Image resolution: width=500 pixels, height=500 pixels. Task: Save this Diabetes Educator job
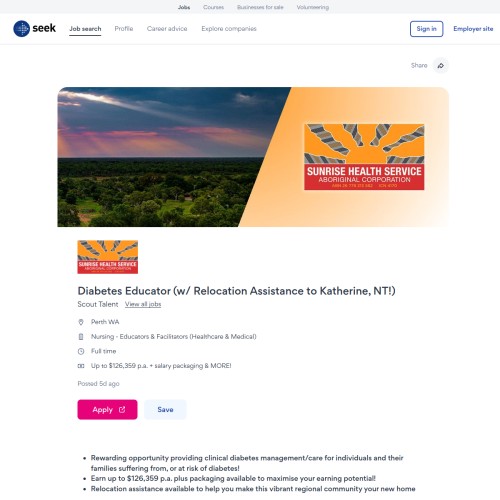(x=165, y=409)
